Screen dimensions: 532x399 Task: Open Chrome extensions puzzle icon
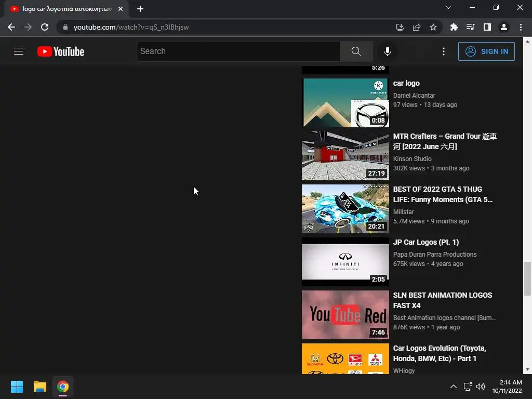[x=454, y=27]
